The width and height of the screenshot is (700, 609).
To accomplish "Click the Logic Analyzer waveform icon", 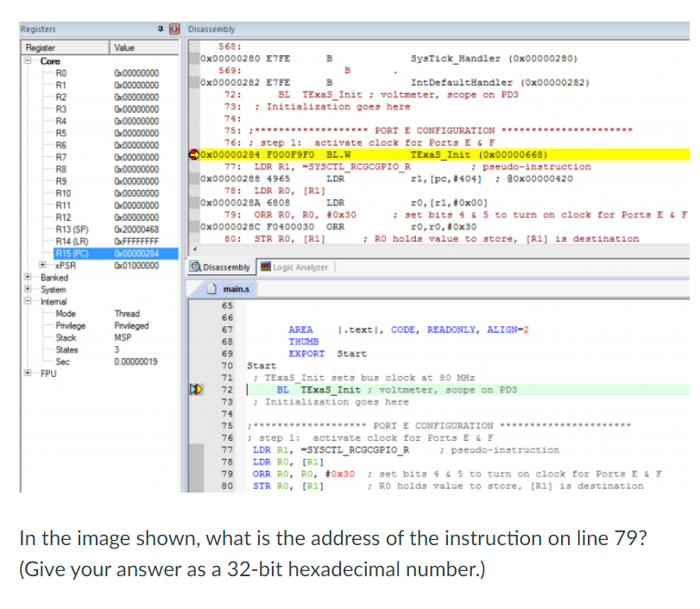I will click(x=267, y=267).
